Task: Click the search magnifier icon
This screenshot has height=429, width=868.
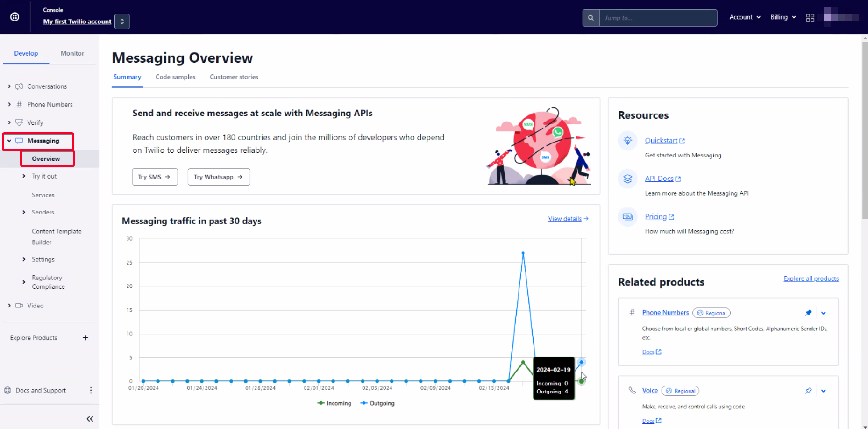Action: tap(591, 18)
